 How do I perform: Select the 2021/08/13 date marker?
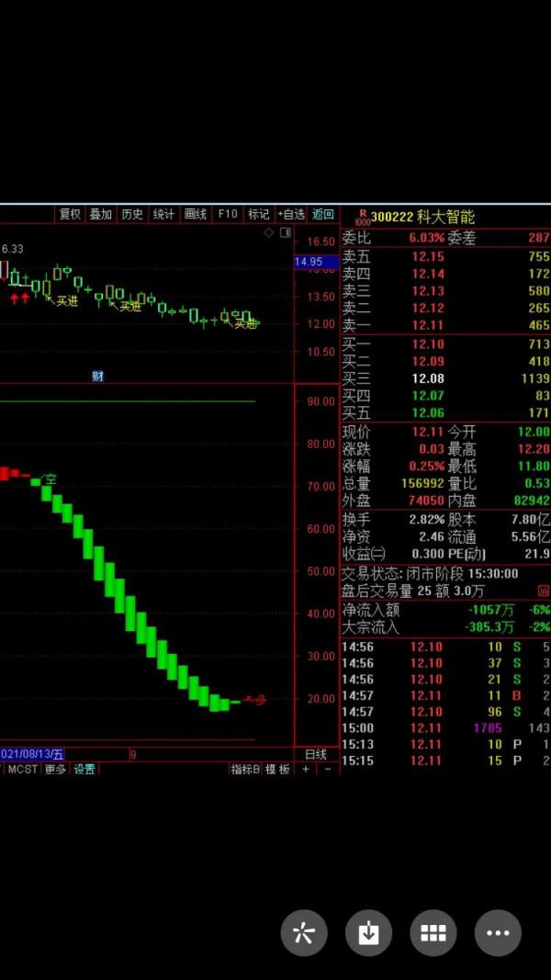coord(32,754)
